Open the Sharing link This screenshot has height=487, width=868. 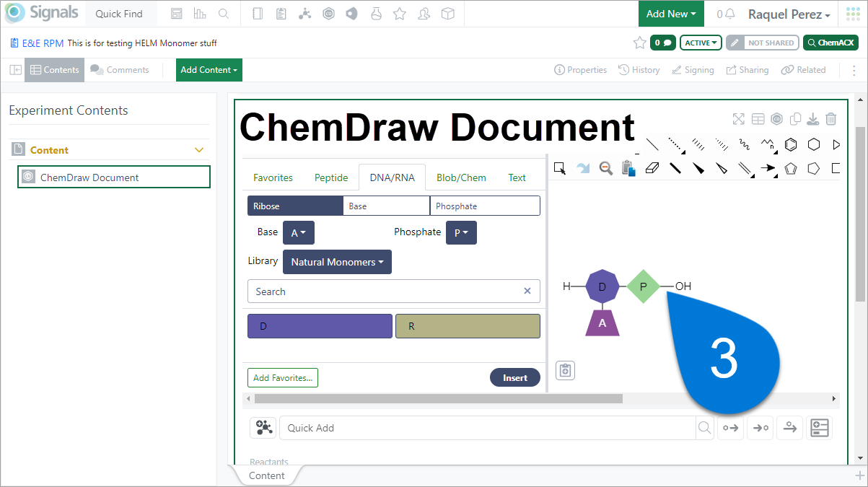(748, 70)
